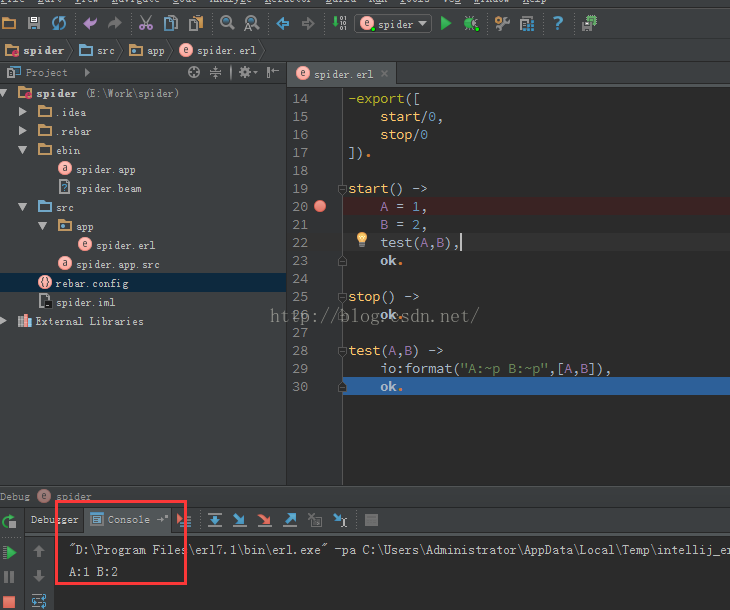Expand the .idea folder

tap(22, 112)
